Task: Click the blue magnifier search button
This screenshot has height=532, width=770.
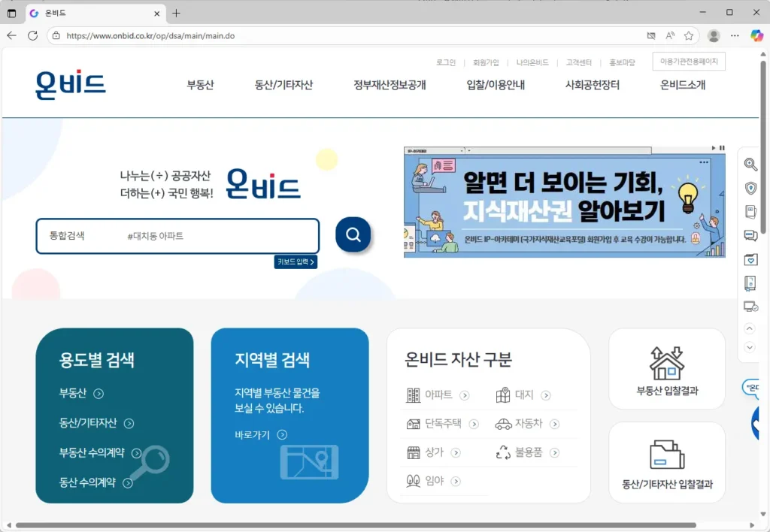Action: click(x=353, y=235)
